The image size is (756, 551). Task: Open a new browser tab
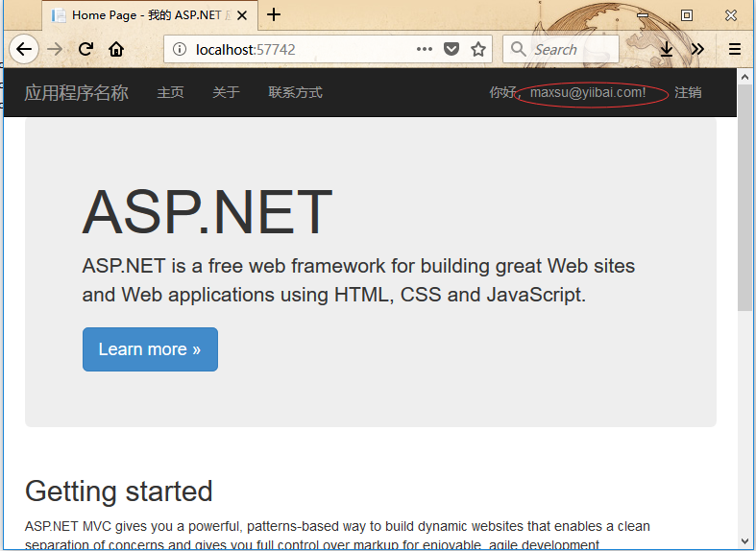coord(275,14)
